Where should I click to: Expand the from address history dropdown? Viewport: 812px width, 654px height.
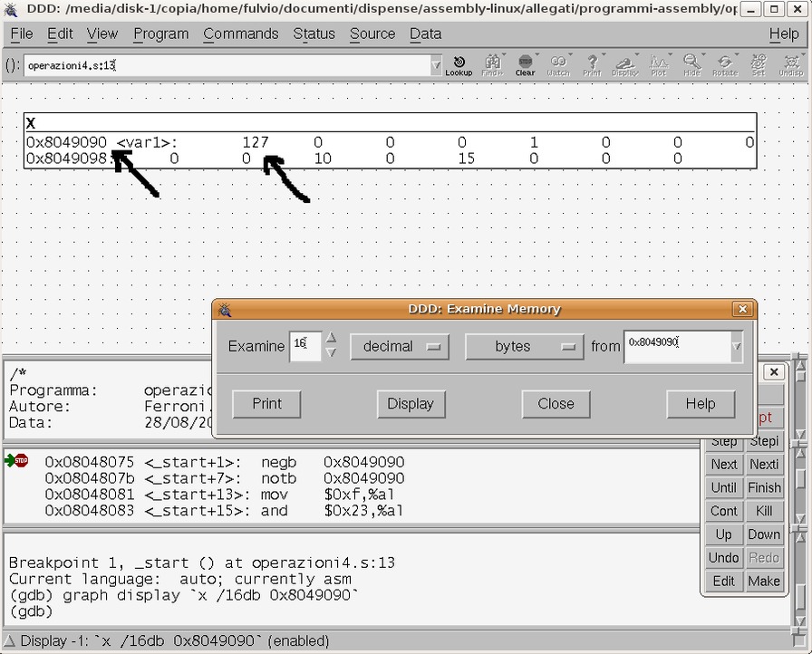click(x=737, y=347)
